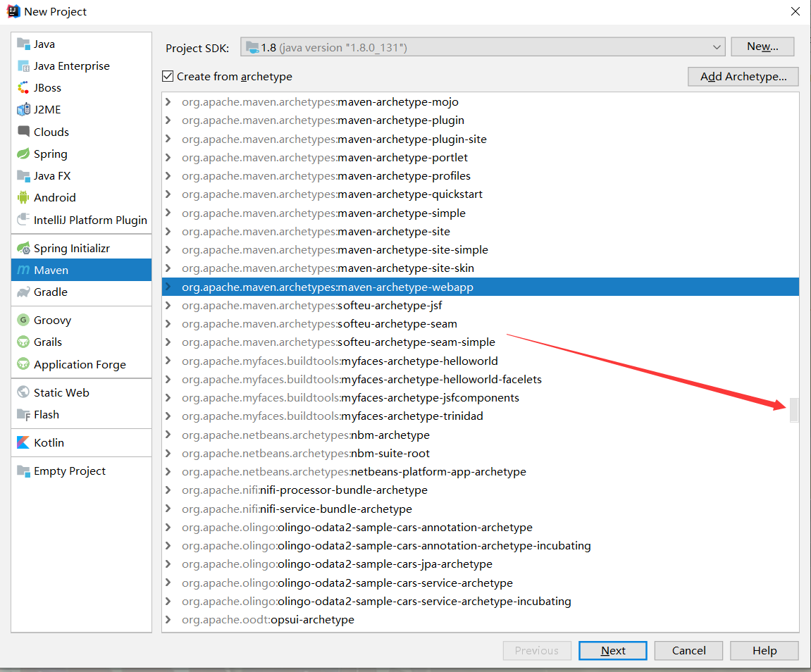Pick the Java FX icon
Image resolution: width=811 pixels, height=672 pixels.
pos(23,176)
